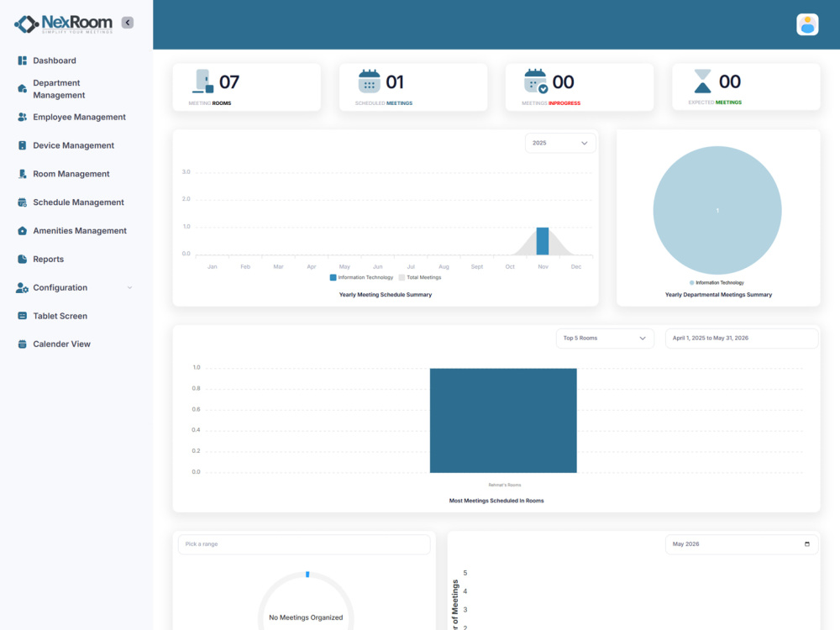The width and height of the screenshot is (840, 630).
Task: Collapse the sidebar with the arrow button
Action: tap(128, 23)
